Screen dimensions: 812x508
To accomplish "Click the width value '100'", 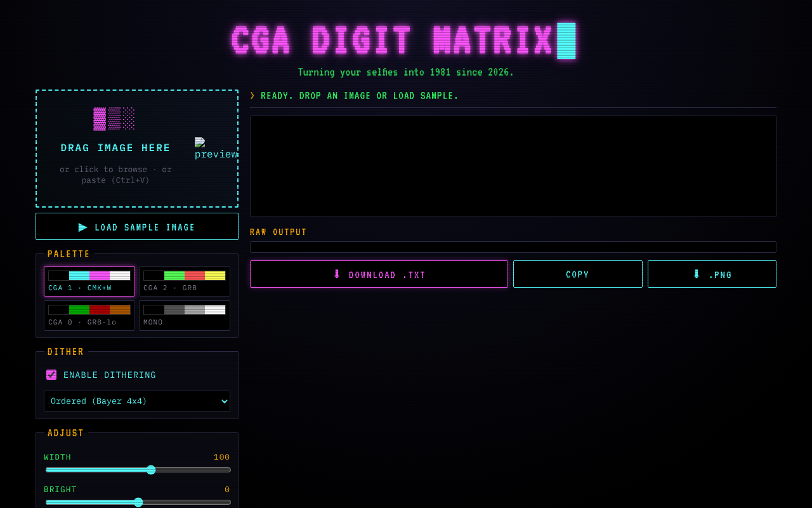I will pos(221,457).
